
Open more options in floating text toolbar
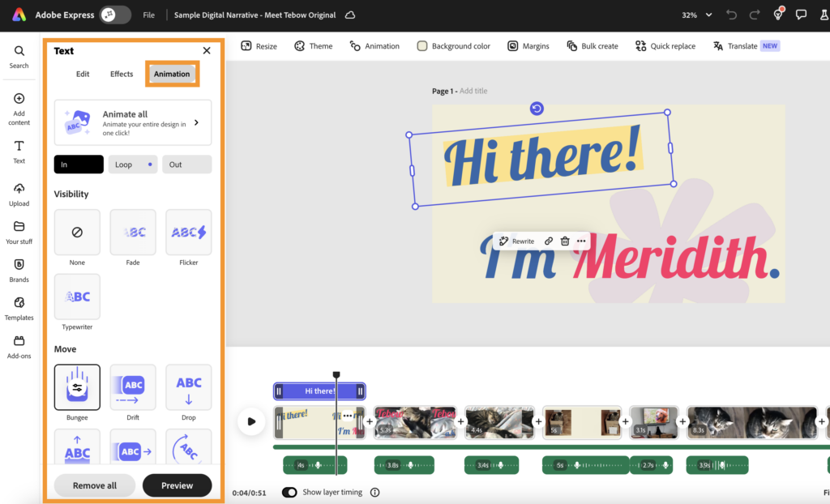coord(581,241)
